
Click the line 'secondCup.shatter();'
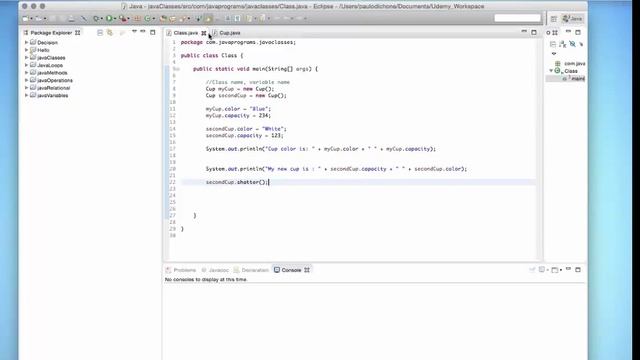coord(237,182)
